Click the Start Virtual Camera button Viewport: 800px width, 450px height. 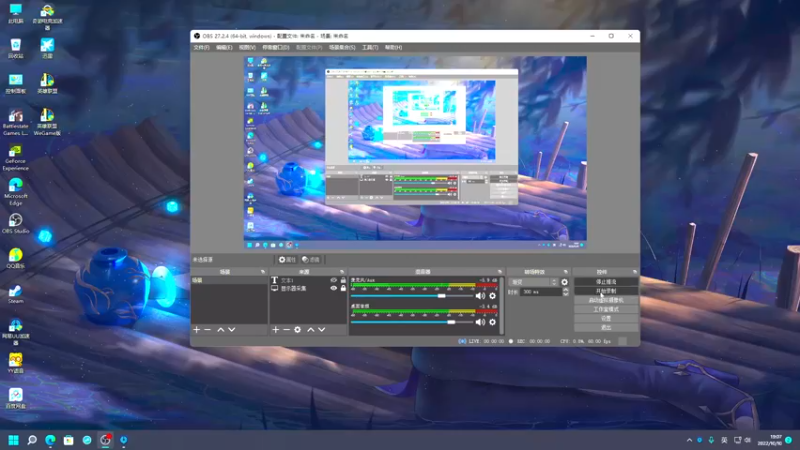click(x=606, y=300)
